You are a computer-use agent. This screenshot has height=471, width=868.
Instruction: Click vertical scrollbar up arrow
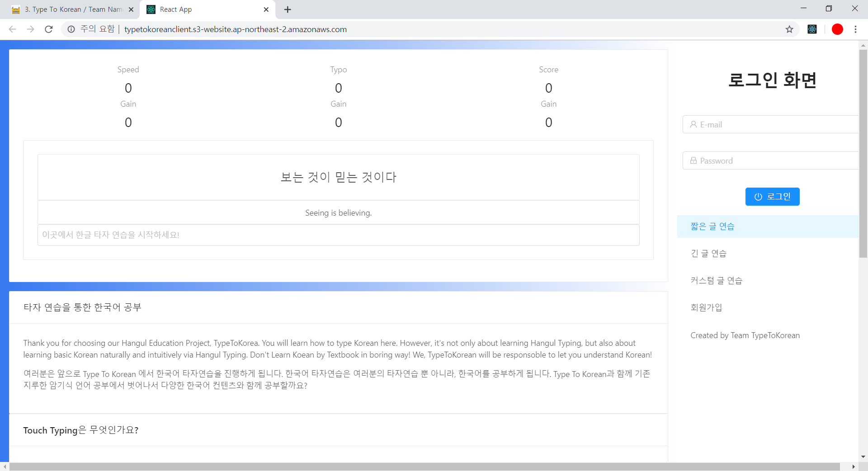pyautogui.click(x=863, y=45)
